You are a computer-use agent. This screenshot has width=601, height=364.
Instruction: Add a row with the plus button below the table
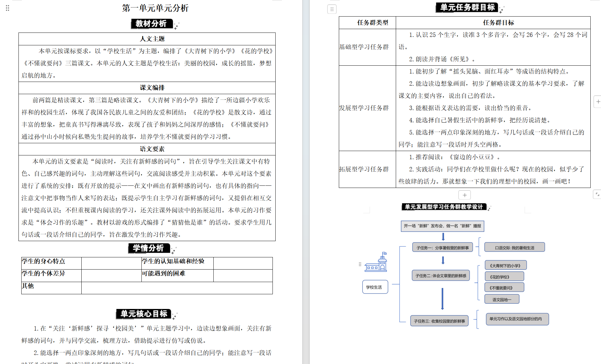465,195
